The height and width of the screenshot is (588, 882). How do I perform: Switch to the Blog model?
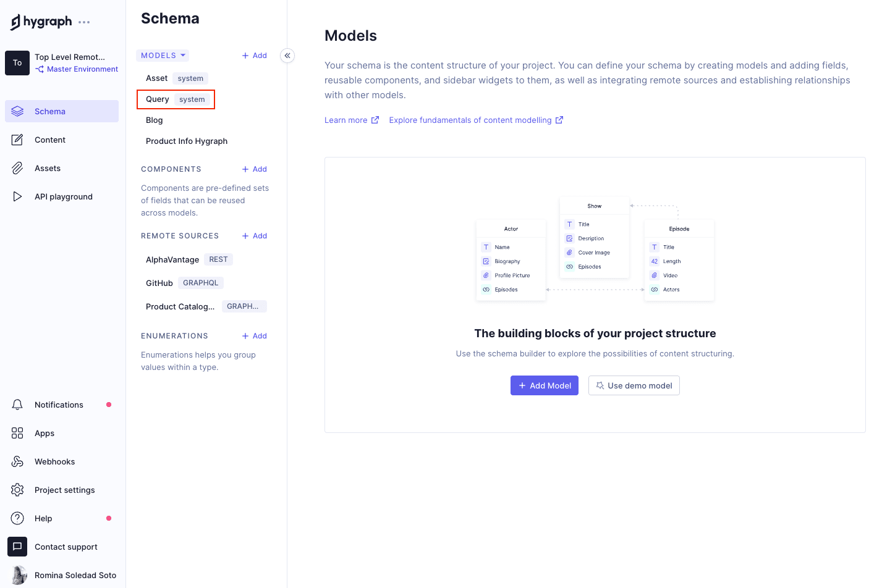[154, 120]
